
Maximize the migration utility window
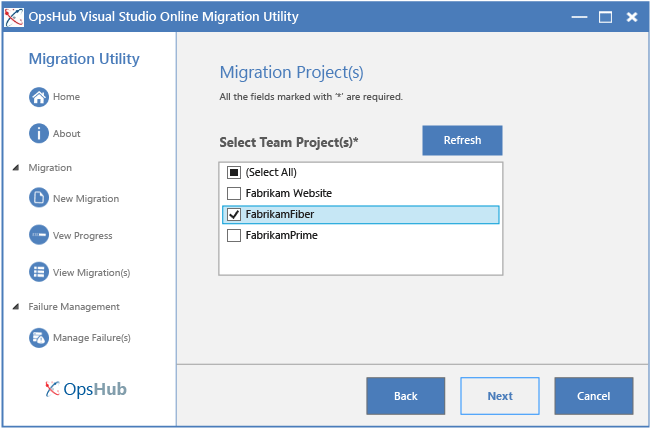click(x=605, y=17)
